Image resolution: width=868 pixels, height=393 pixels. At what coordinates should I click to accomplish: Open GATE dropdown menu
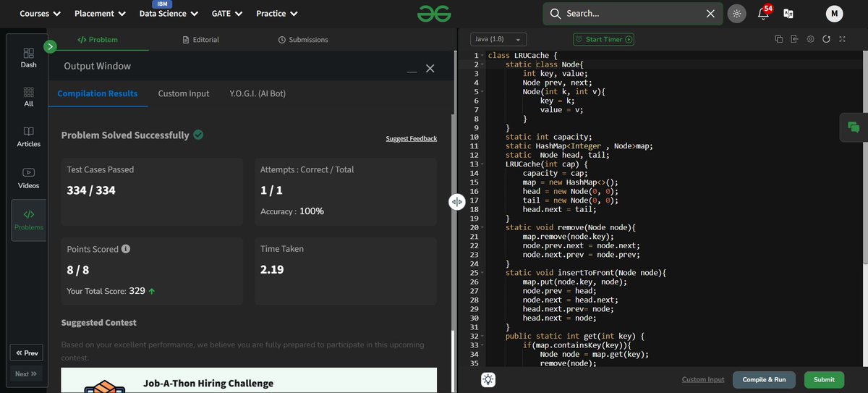pos(226,14)
